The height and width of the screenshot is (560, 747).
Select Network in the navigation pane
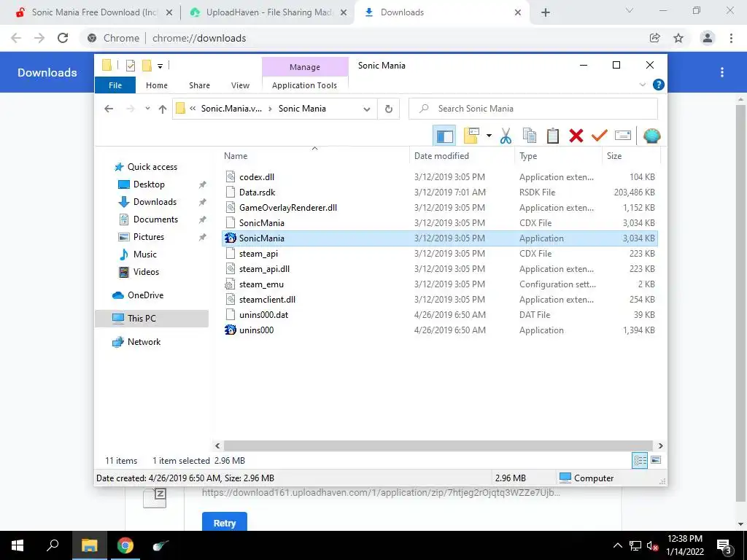144,342
